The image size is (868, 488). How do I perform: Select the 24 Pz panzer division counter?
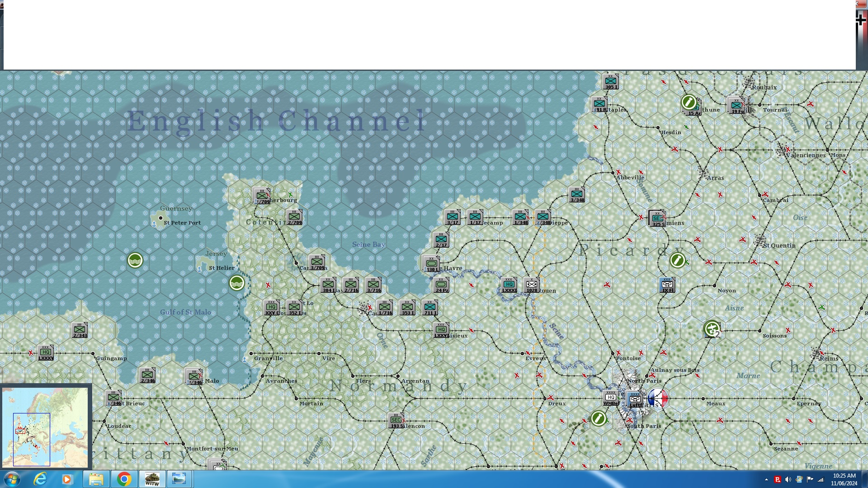(x=441, y=285)
